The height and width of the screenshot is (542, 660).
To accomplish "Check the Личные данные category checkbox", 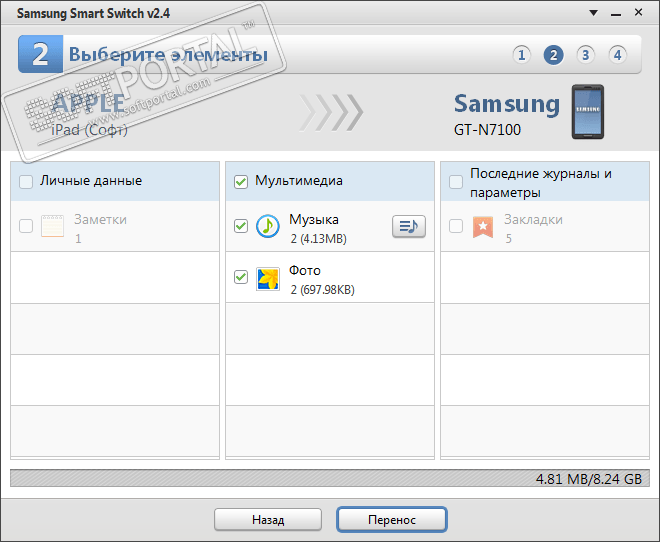I will coord(26,182).
